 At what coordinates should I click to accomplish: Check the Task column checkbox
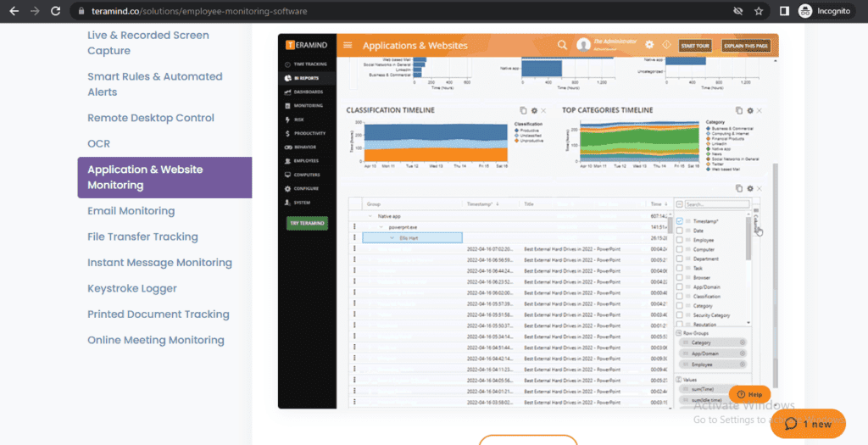click(x=680, y=268)
